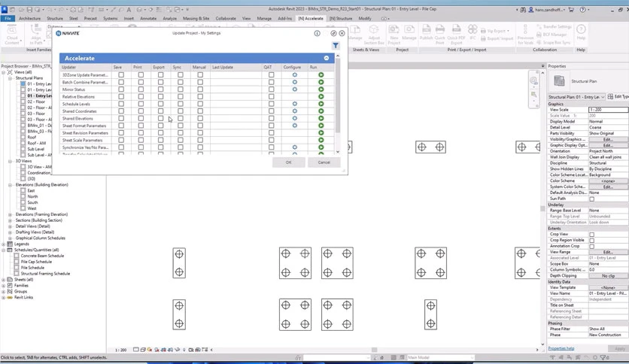Switch to the Annotate ribbon tab
The width and height of the screenshot is (629, 364).
pos(148,19)
